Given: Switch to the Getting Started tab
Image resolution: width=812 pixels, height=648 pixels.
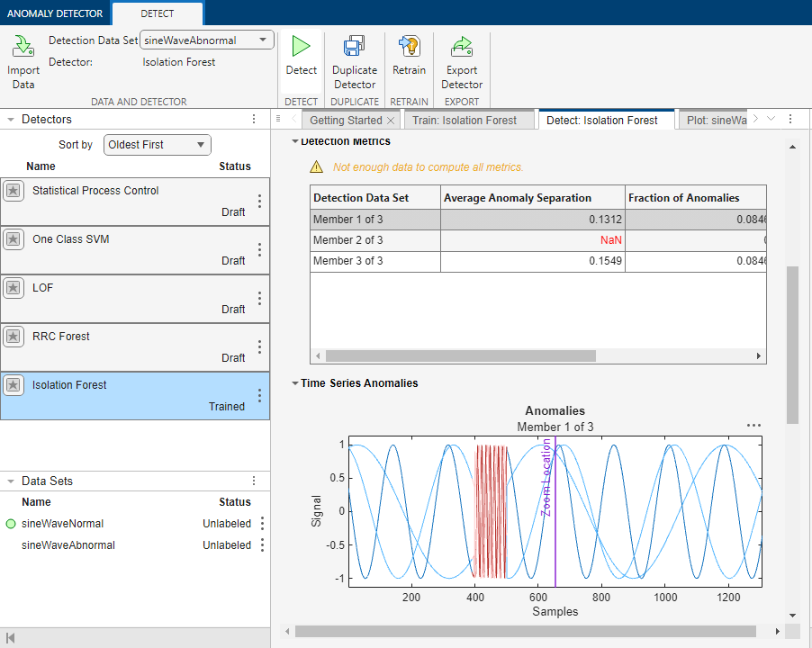Looking at the screenshot, I should point(345,119).
